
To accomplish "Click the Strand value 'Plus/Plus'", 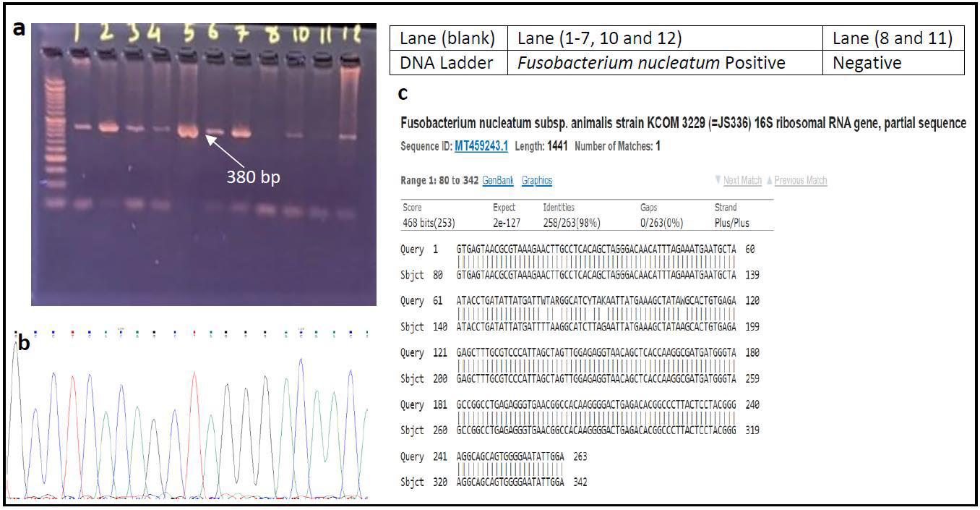I will point(733,223).
